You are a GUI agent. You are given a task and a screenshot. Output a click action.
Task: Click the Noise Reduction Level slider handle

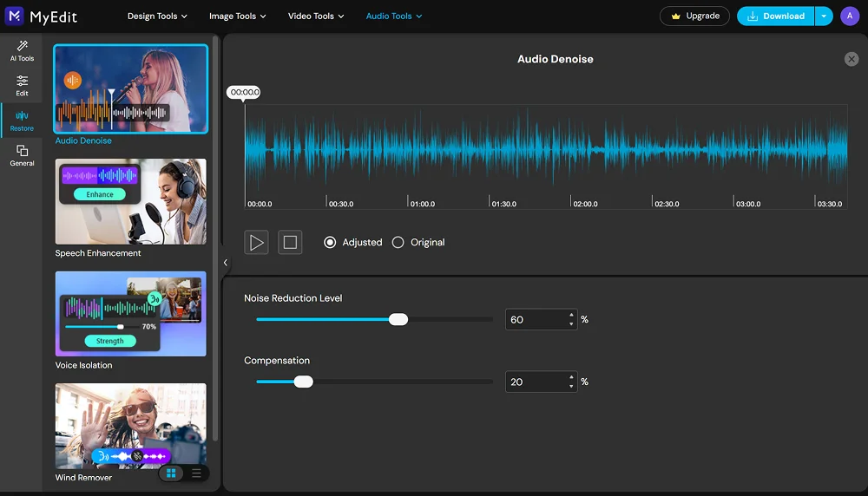(398, 319)
